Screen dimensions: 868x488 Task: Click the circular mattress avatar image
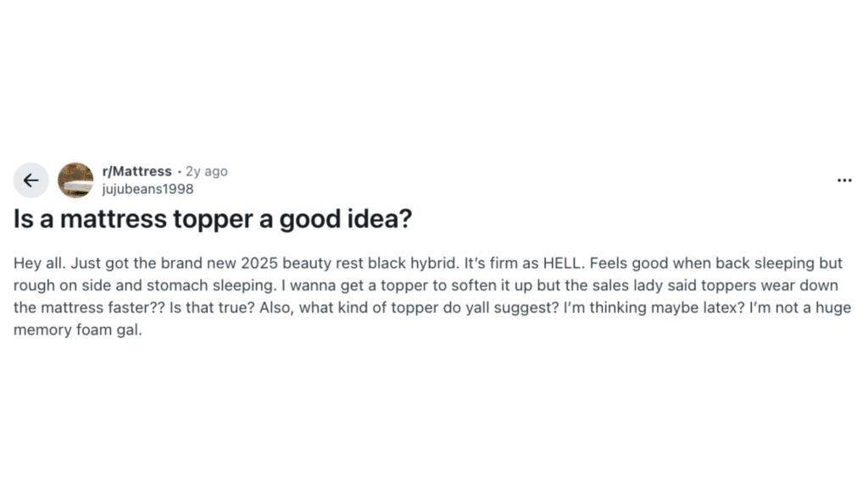coord(76,180)
